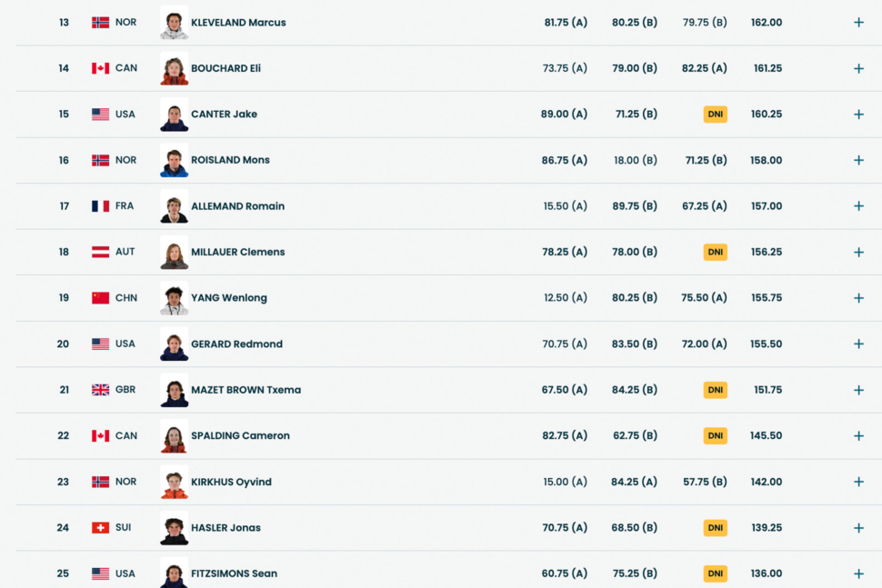Open Oyvind Kirkhus's profile link
This screenshot has width=882, height=588.
tap(231, 482)
